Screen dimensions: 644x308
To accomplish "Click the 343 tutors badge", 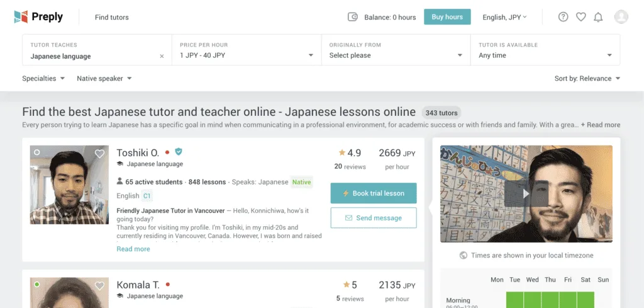I will pyautogui.click(x=441, y=113).
